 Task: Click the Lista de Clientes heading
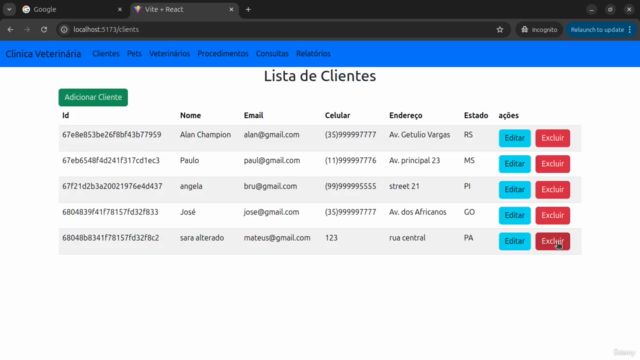coord(320,76)
